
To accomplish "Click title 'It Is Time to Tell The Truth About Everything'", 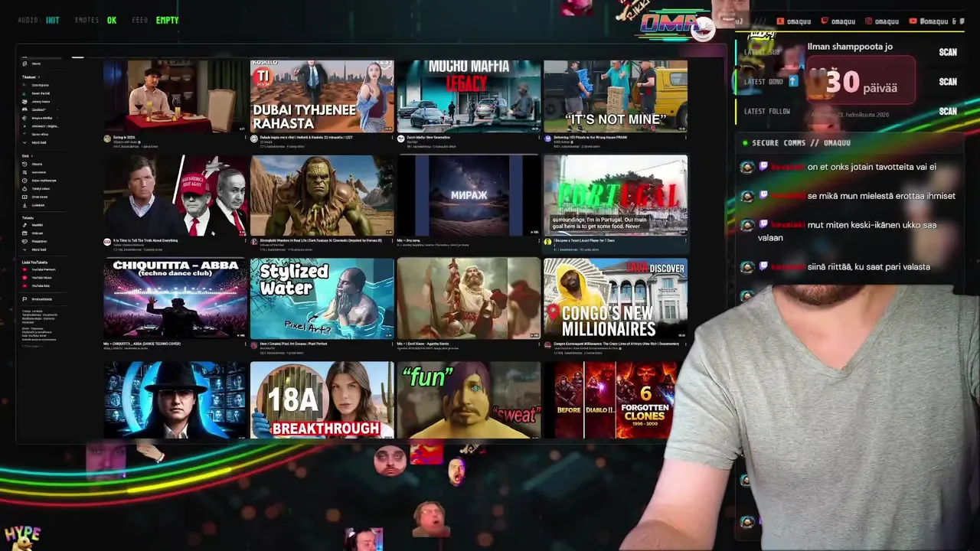I will (145, 240).
